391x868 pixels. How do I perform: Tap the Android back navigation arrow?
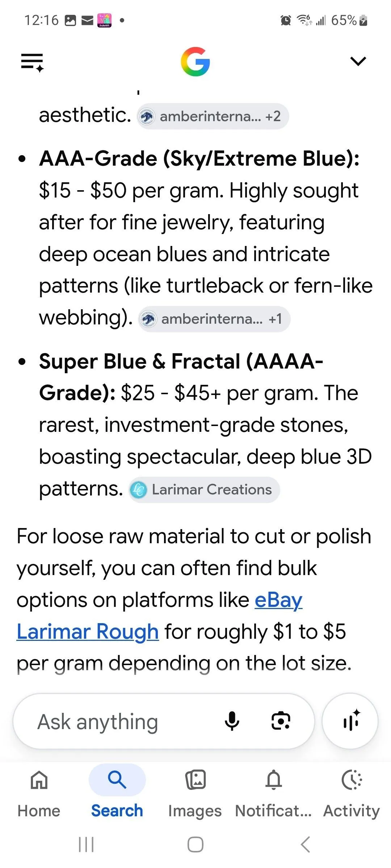[x=306, y=844]
